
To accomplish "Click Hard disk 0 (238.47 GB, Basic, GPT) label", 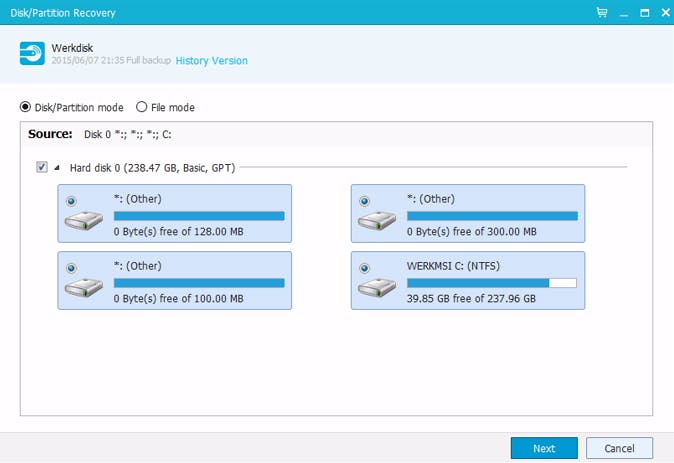I will click(153, 168).
